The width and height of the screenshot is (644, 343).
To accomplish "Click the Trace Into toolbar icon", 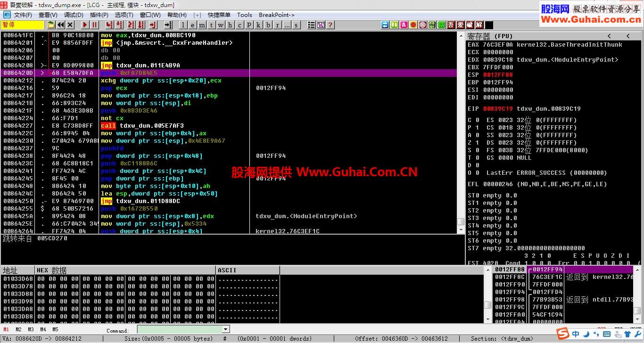I will 131,25.
